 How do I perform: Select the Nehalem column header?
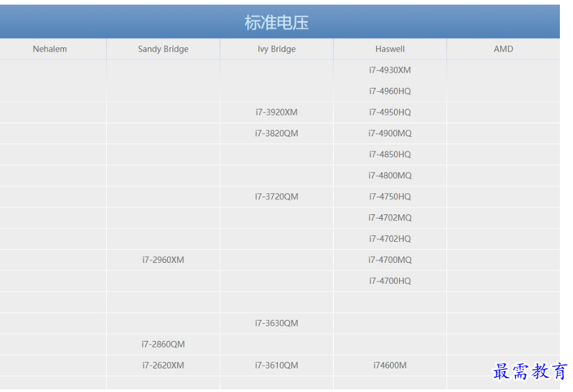[50, 49]
